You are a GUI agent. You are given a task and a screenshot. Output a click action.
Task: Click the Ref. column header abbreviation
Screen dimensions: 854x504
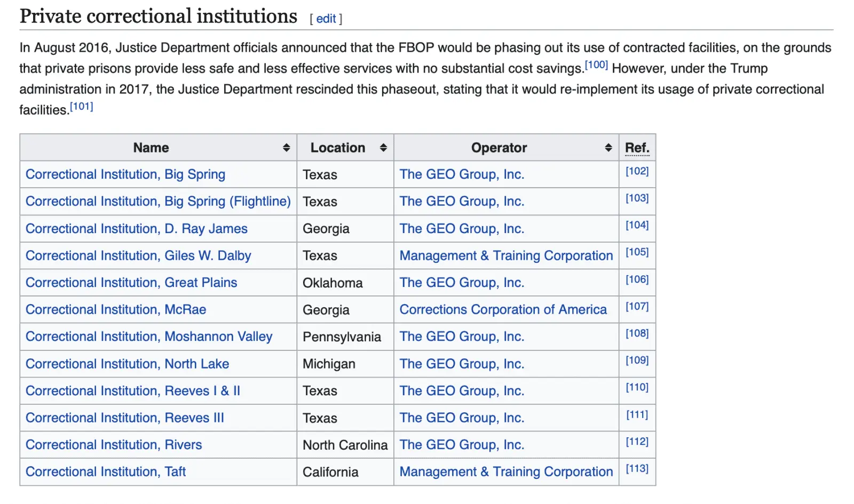coord(637,148)
